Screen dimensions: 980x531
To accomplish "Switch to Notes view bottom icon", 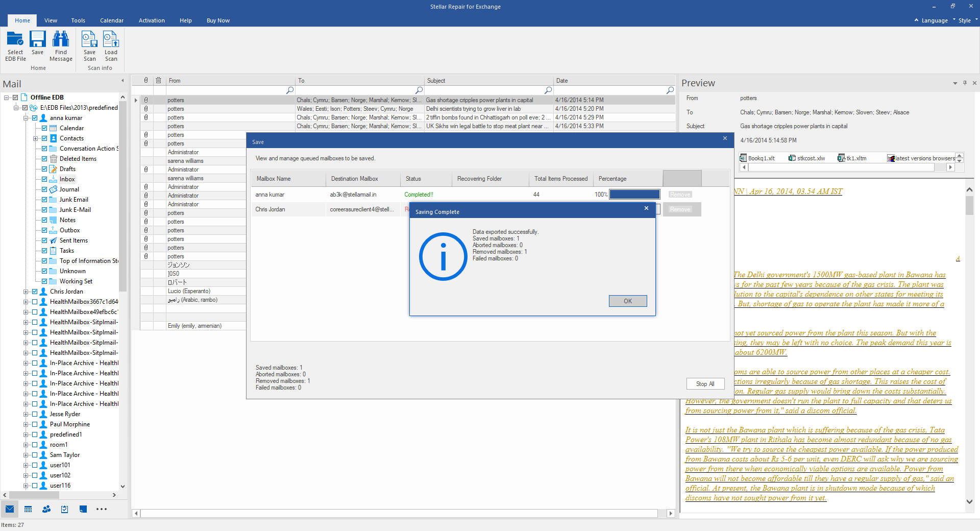I will click(83, 509).
